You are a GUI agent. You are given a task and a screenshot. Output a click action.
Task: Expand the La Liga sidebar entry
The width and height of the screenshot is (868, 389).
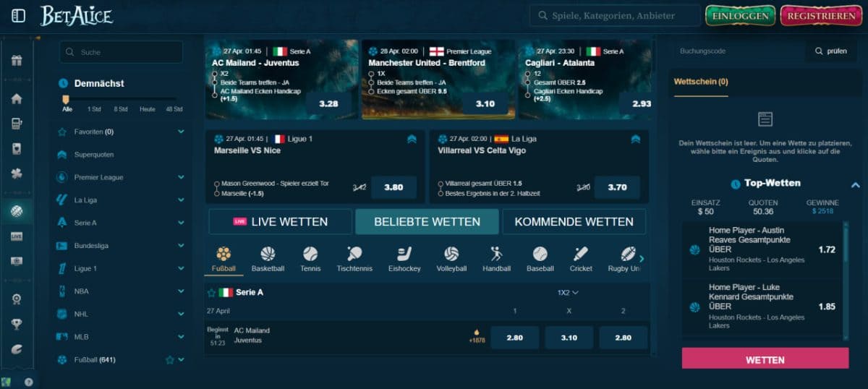point(181,200)
